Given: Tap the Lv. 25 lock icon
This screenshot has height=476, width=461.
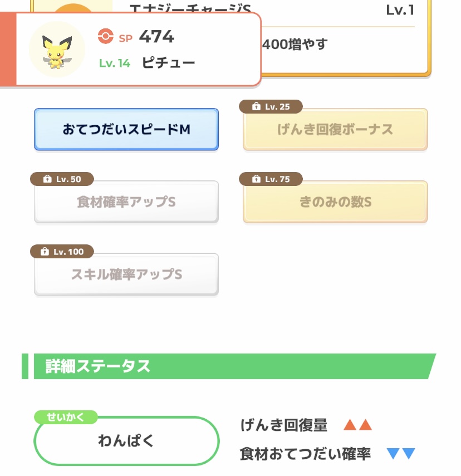Looking at the screenshot, I should pyautogui.click(x=256, y=106).
